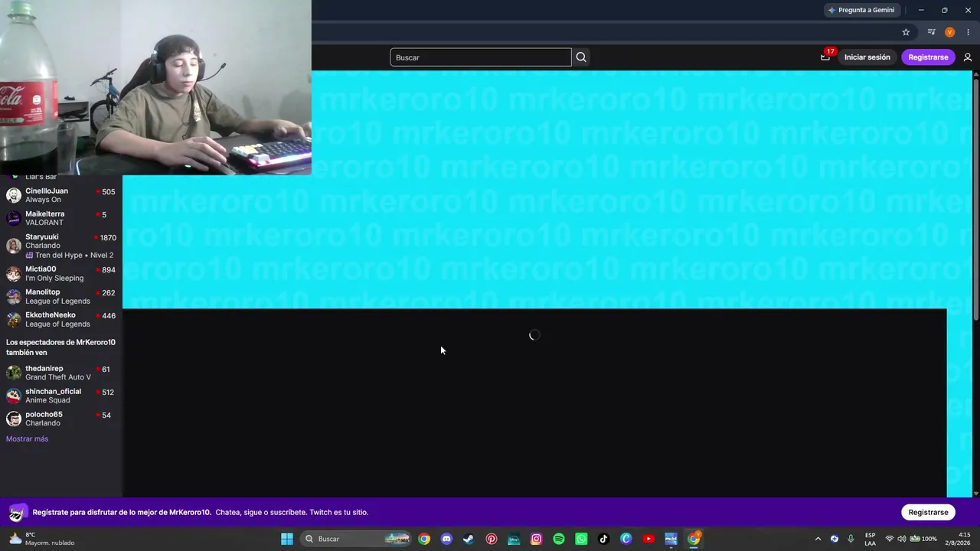Open Maikelterra channel avatar
Viewport: 980px width, 551px height.
[14, 218]
